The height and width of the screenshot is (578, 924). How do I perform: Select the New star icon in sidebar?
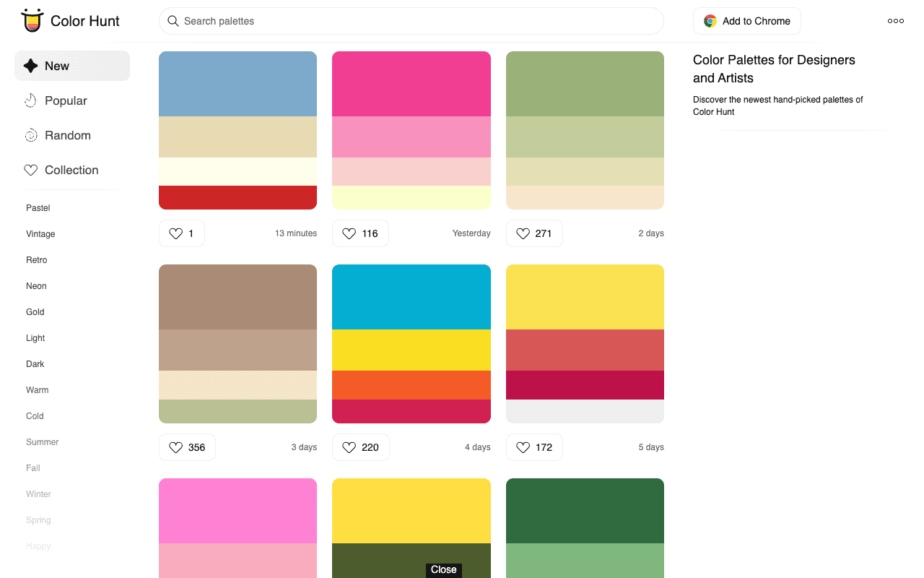[30, 65]
